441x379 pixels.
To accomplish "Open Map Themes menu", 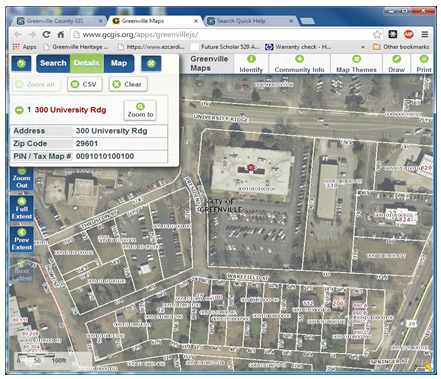I will tap(356, 64).
